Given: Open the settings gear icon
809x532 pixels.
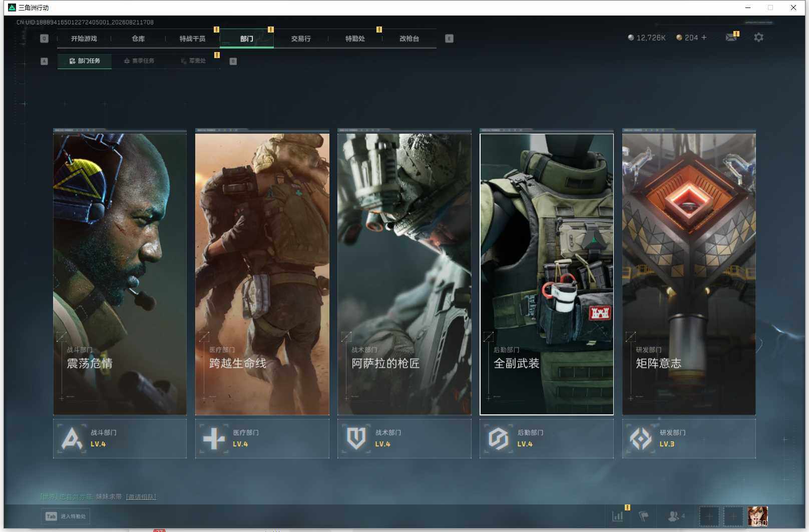Looking at the screenshot, I should click(x=758, y=38).
